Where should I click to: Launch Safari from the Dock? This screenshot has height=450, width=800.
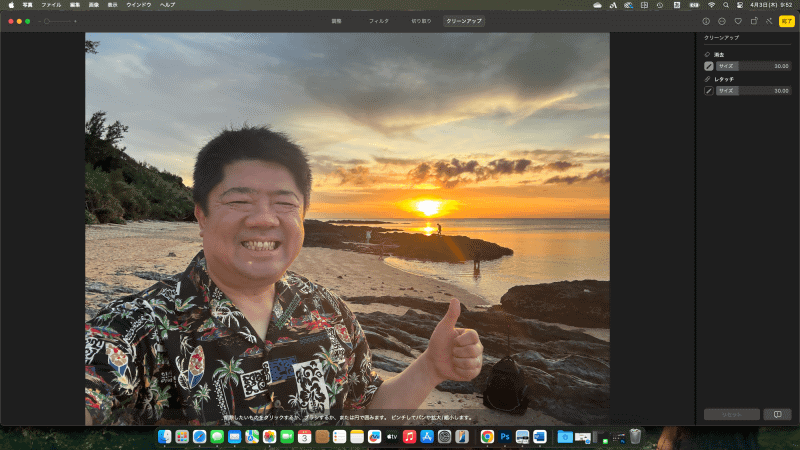coord(199,437)
